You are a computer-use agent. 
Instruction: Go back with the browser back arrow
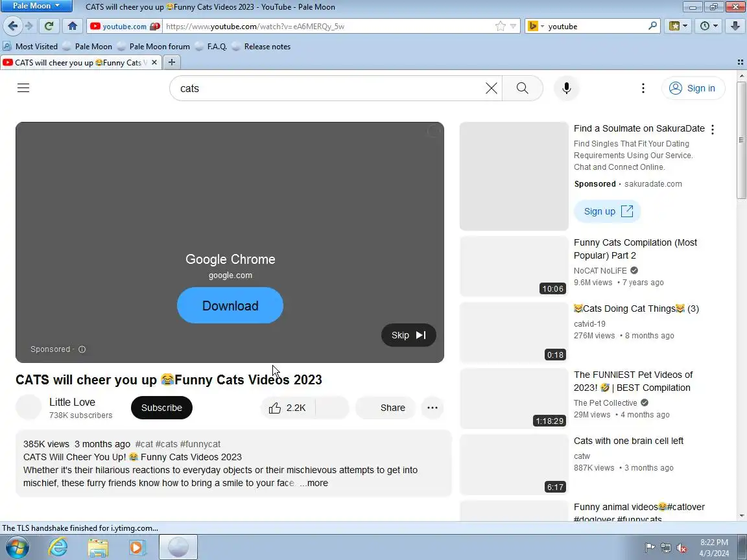13,26
